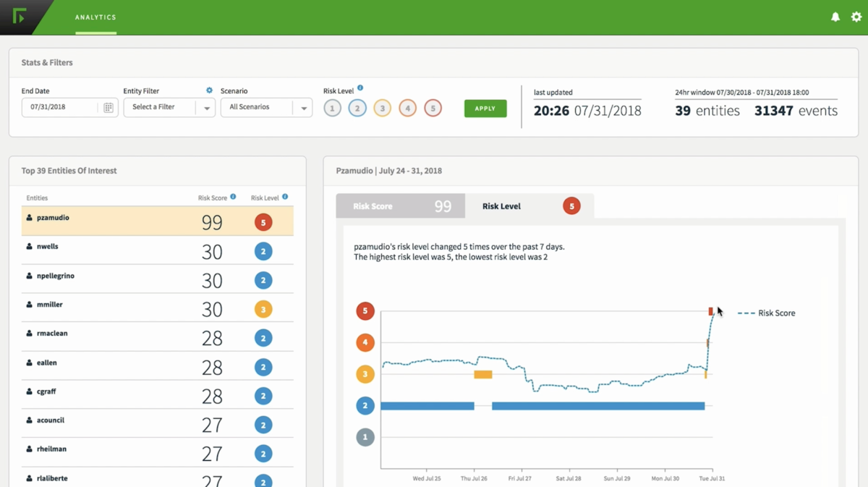868x487 pixels.
Task: Click the chart axis level 3 circle
Action: tap(365, 374)
